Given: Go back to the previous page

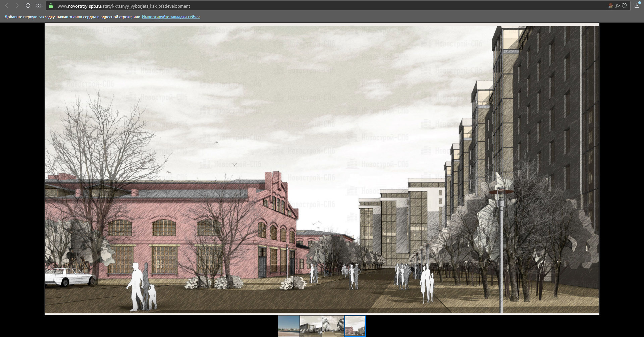Looking at the screenshot, I should tap(7, 6).
